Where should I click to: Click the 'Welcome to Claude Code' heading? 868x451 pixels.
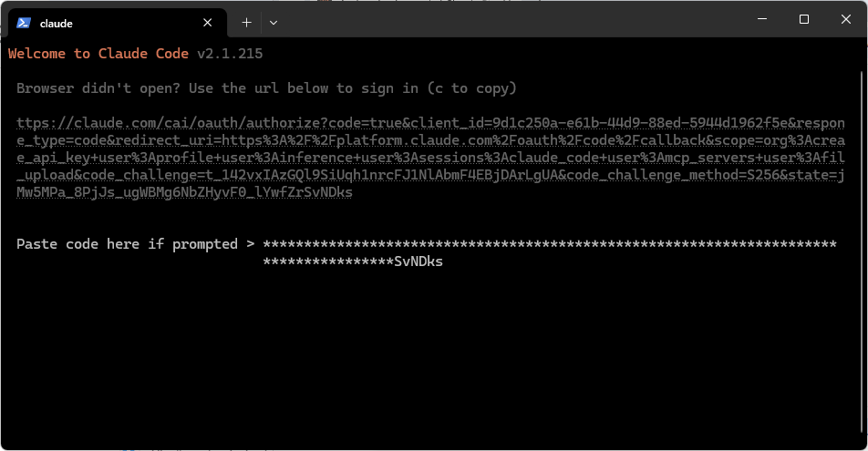pos(98,54)
